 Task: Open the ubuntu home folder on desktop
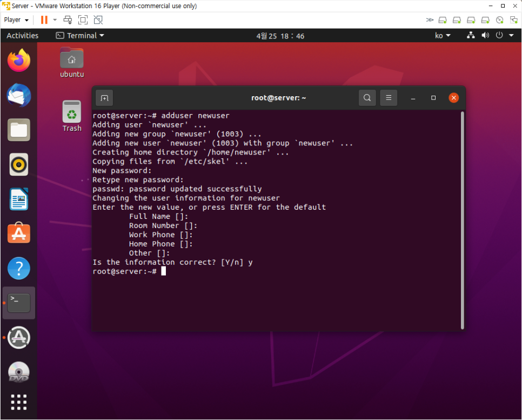tap(71, 63)
